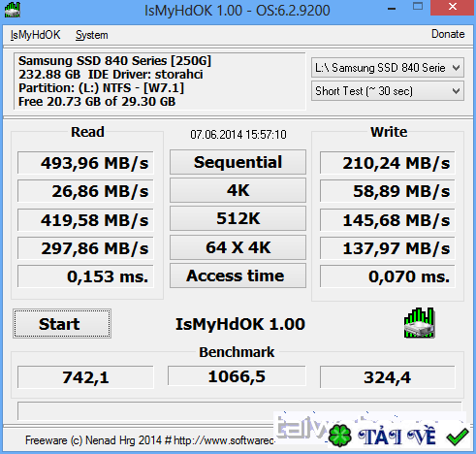Open the System menu
Viewport: 476px width, 454px height.
click(x=92, y=35)
